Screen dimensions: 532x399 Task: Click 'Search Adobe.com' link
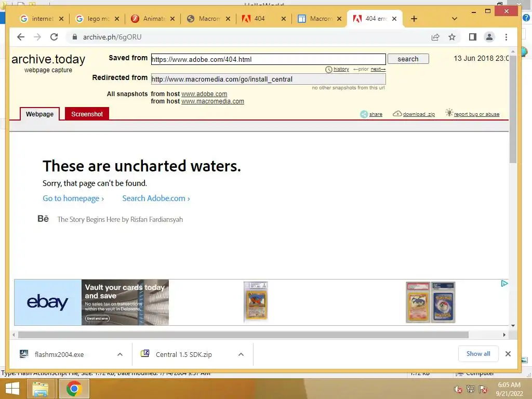(x=156, y=198)
